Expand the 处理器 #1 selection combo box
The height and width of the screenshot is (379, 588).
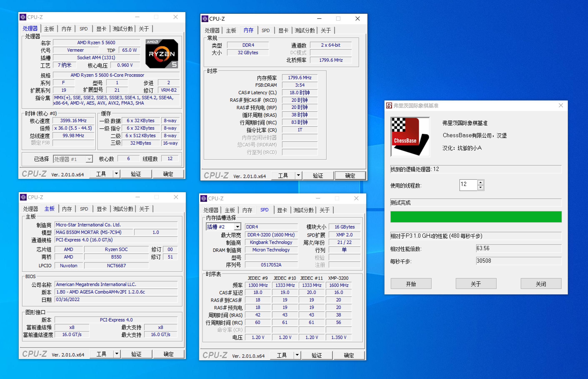pos(89,159)
